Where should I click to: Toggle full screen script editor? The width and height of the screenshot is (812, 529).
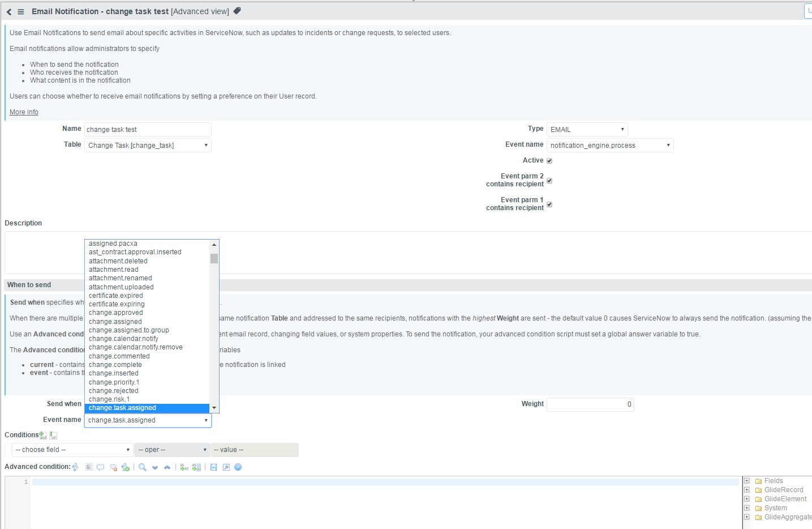(x=226, y=467)
